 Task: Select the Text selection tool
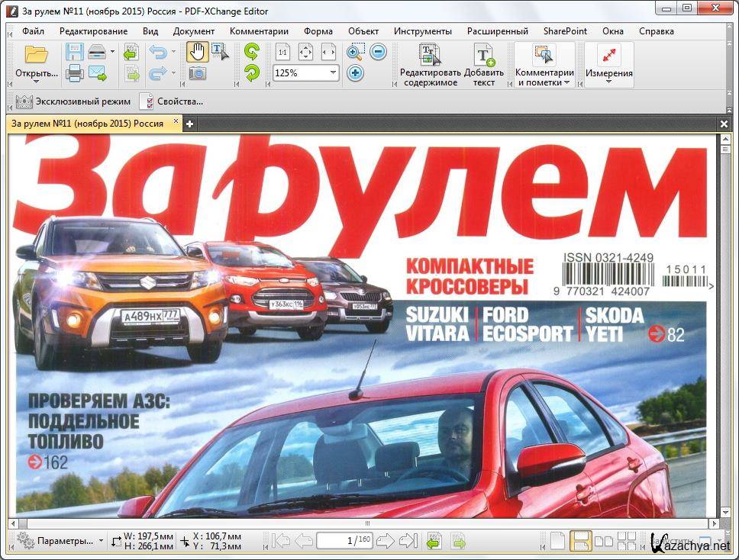[x=220, y=52]
